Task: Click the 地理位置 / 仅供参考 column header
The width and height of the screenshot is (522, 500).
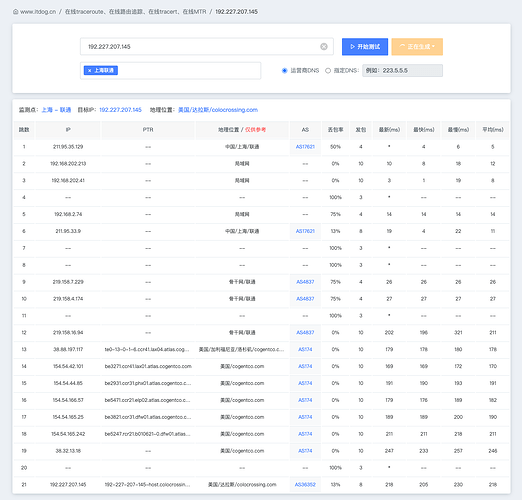Action: tap(242, 130)
